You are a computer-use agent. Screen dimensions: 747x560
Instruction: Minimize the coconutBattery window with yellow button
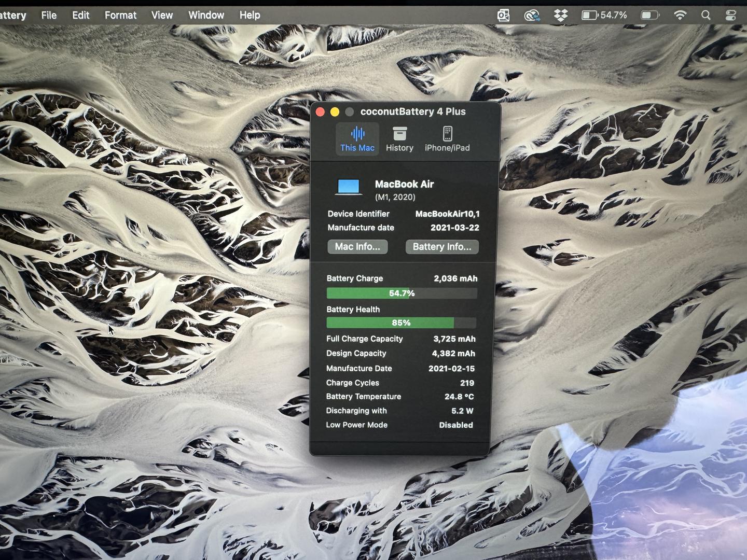pos(335,112)
